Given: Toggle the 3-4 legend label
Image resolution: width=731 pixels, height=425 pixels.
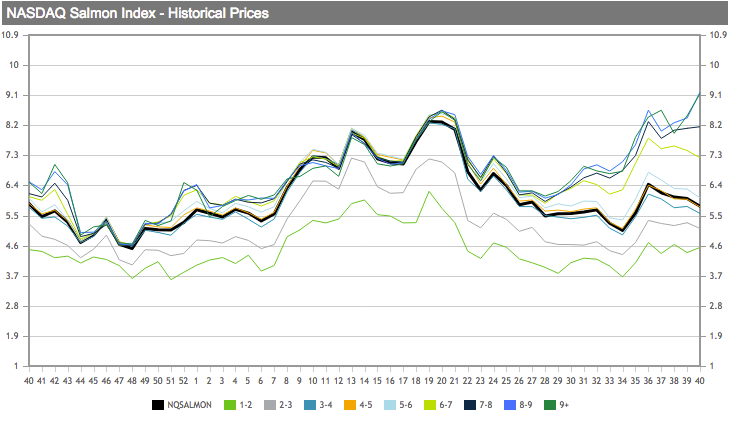Looking at the screenshot, I should [x=326, y=405].
